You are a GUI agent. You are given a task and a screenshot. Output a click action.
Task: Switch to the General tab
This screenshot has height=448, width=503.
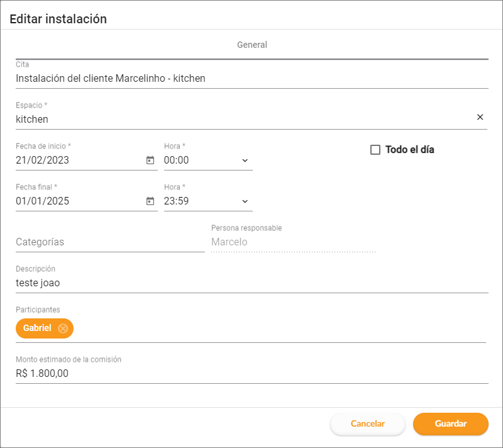pyautogui.click(x=252, y=45)
